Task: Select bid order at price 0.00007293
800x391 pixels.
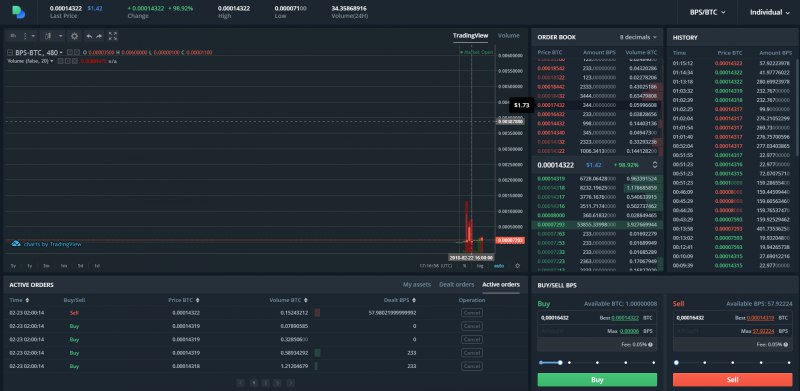Action: (x=597, y=225)
